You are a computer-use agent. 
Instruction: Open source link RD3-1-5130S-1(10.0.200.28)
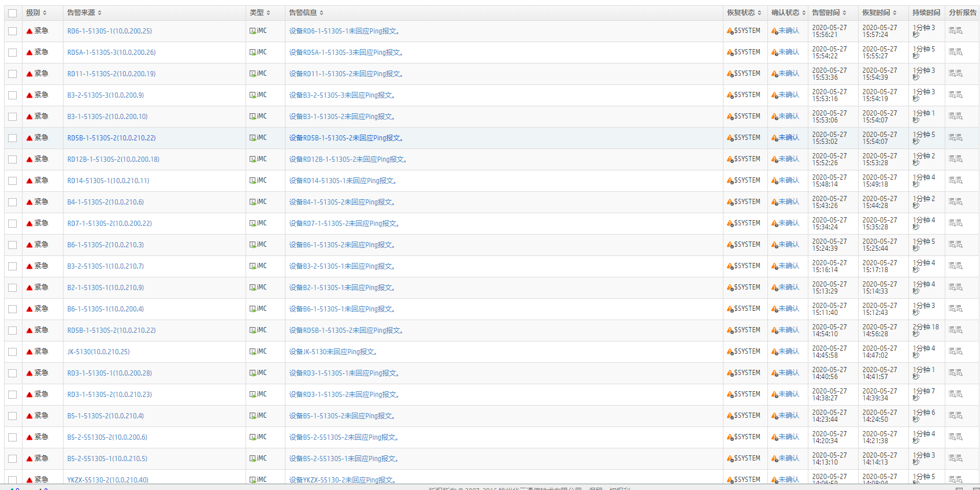[x=110, y=373]
